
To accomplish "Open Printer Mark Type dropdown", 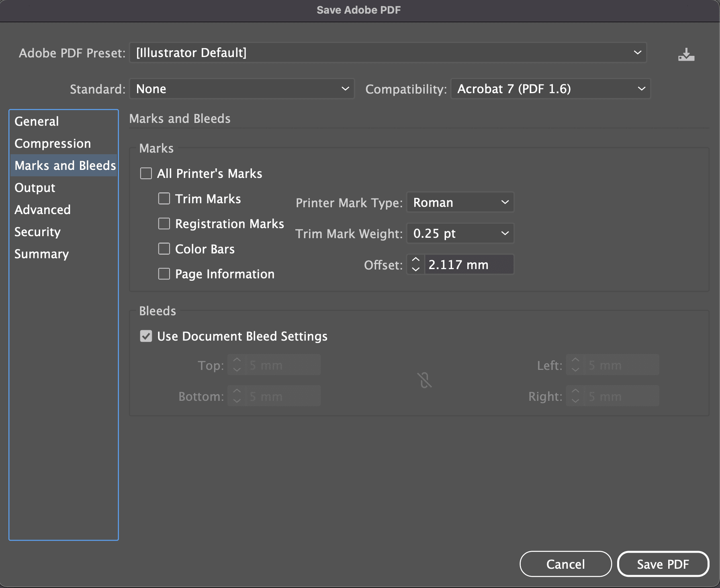I will 460,202.
